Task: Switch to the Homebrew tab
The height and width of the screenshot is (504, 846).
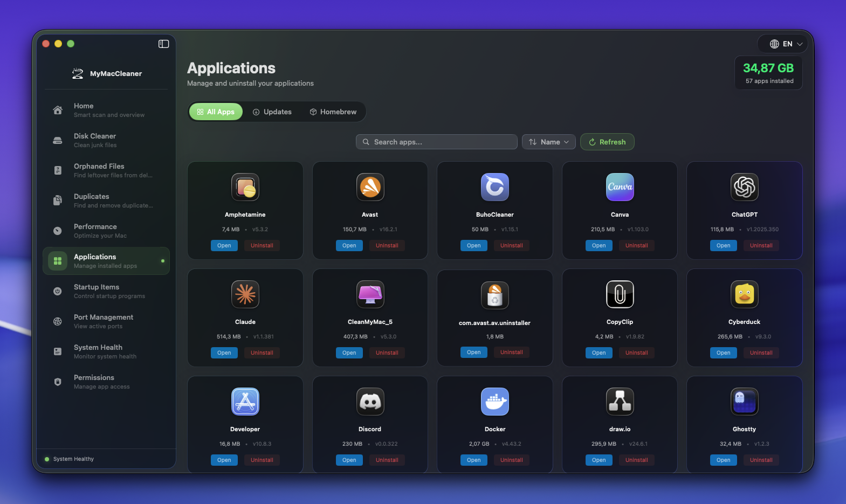Action: tap(333, 112)
